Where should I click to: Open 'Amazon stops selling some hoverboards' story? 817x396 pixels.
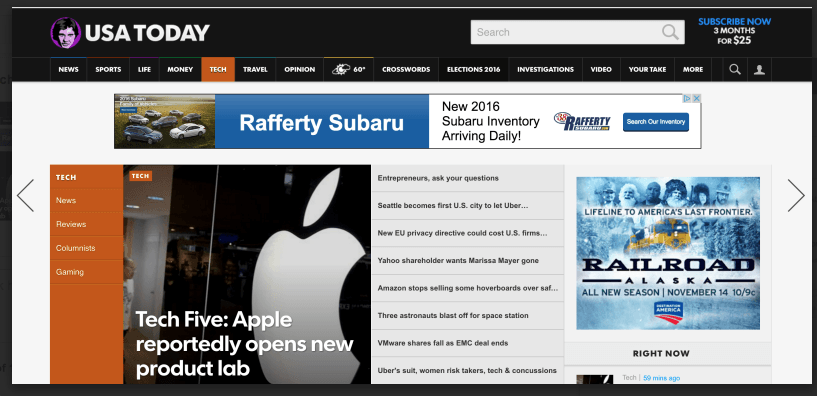(467, 288)
